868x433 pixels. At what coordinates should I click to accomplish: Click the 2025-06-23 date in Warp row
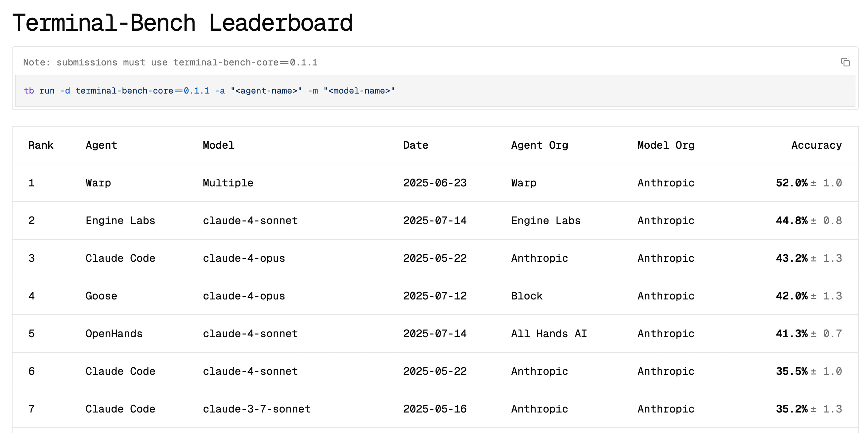pos(435,183)
